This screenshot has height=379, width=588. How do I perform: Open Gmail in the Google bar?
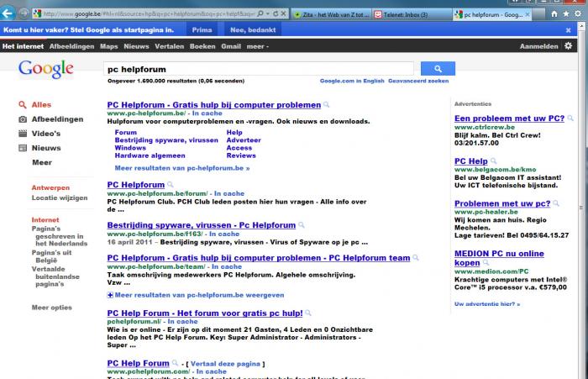pos(231,46)
